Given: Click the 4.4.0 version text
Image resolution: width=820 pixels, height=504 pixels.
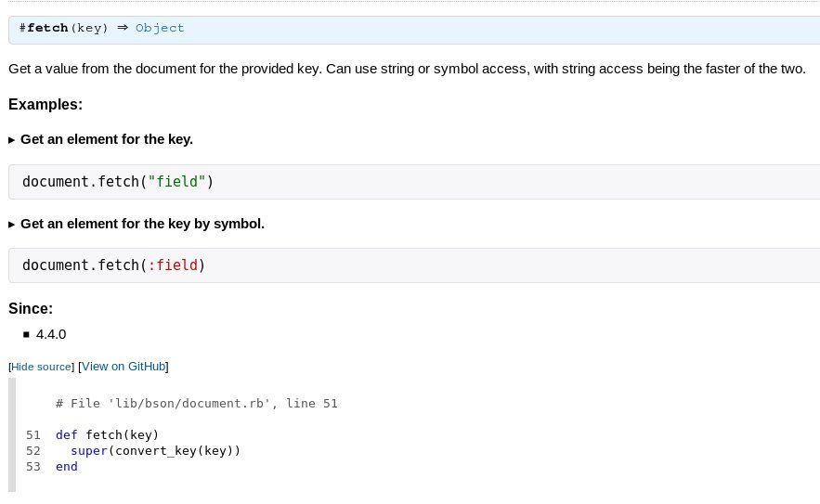Looking at the screenshot, I should 51,334.
